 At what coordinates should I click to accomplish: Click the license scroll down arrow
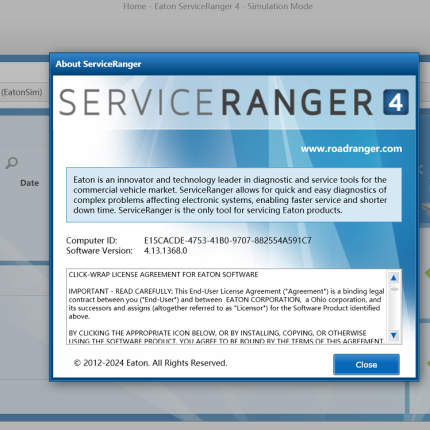click(x=394, y=335)
